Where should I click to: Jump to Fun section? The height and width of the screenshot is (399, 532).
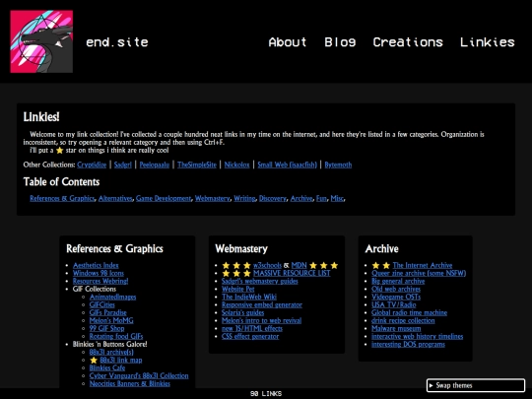(x=321, y=198)
